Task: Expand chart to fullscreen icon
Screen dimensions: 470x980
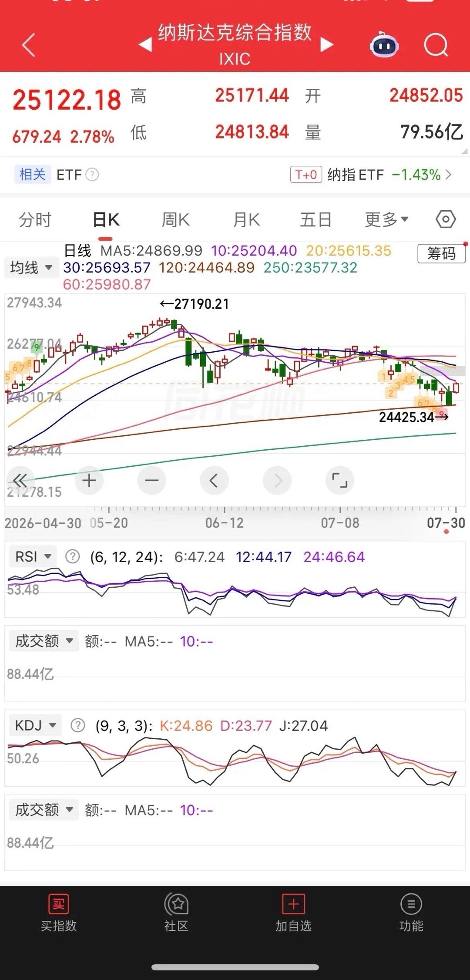Action: click(x=340, y=481)
